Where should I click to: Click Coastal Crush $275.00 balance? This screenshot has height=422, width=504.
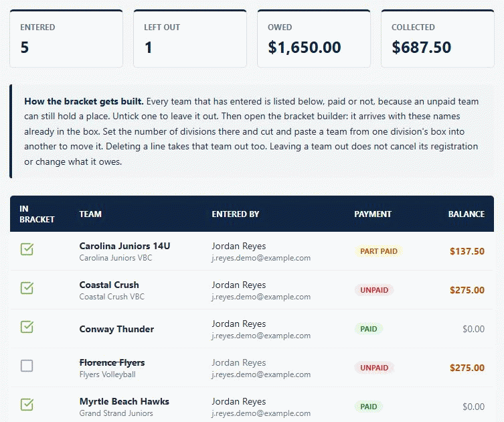click(x=467, y=290)
